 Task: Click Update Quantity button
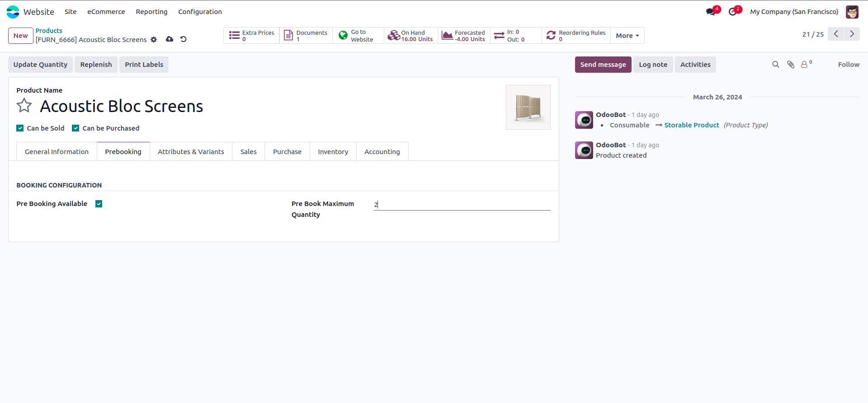40,65
